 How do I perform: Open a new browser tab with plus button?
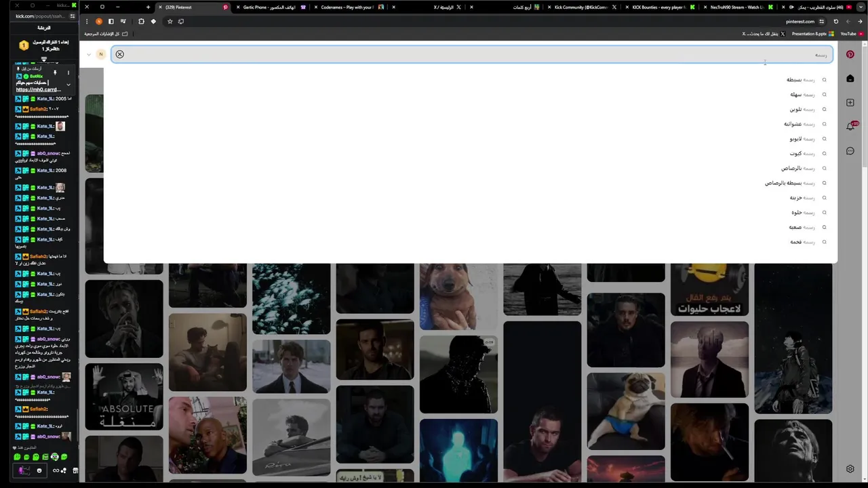(148, 7)
